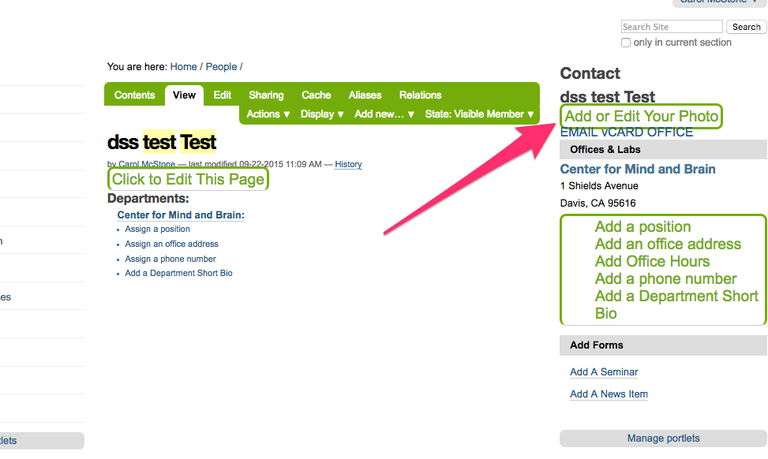Focus the Search Site input field
This screenshot has width=768, height=459.
click(672, 26)
